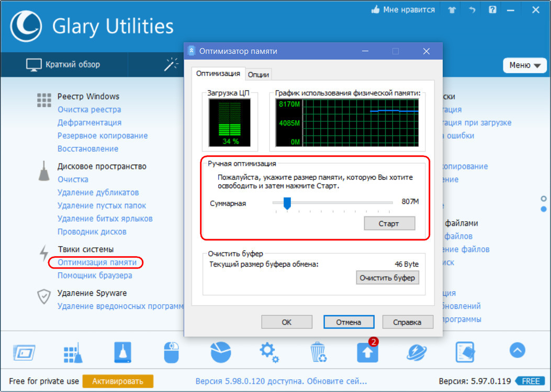The width and height of the screenshot is (551, 392).
Task: Minimize the Оптимизатор памяти dialog
Action: (365, 51)
